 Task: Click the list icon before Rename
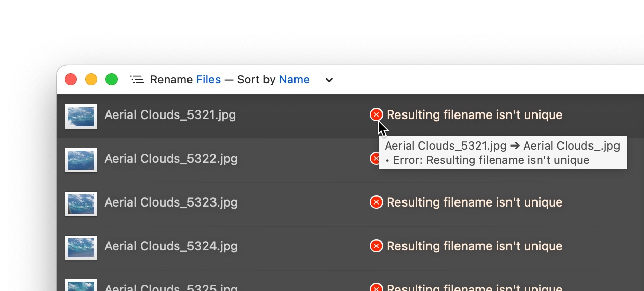click(137, 79)
